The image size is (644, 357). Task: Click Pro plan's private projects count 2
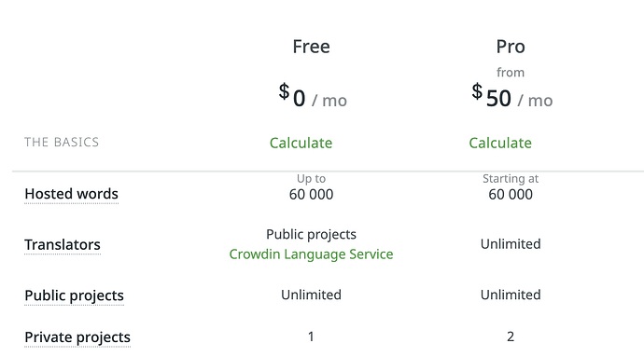coord(511,336)
